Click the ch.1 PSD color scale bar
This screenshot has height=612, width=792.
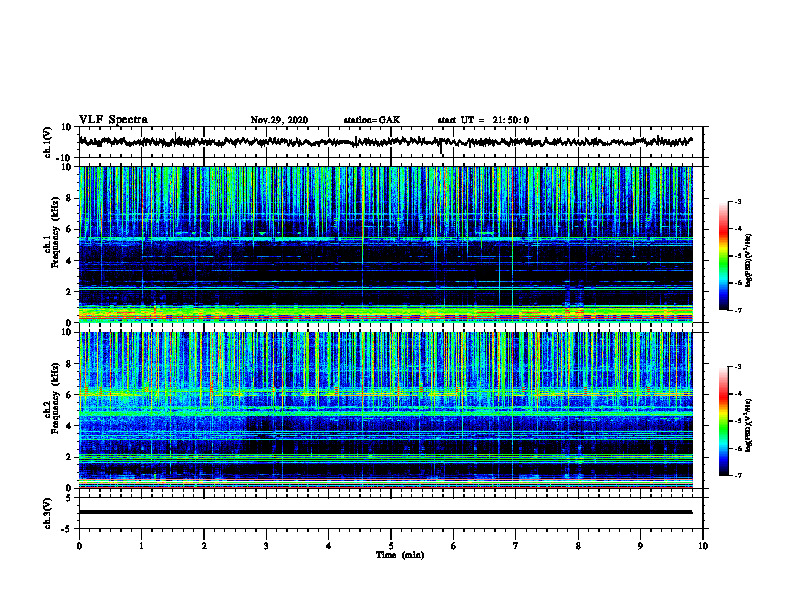(723, 256)
